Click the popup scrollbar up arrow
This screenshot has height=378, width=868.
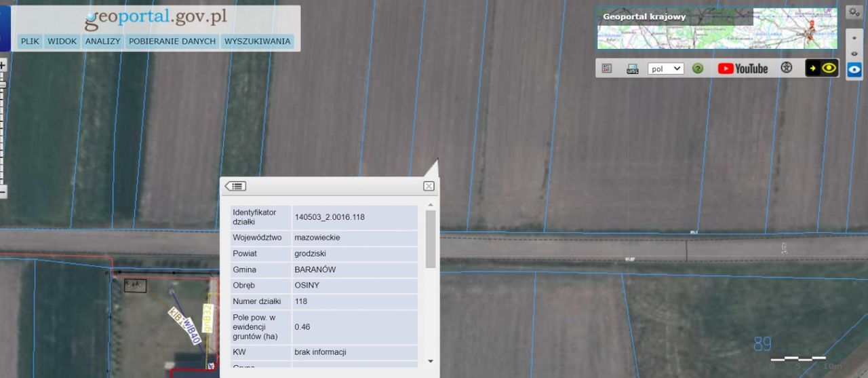point(431,204)
